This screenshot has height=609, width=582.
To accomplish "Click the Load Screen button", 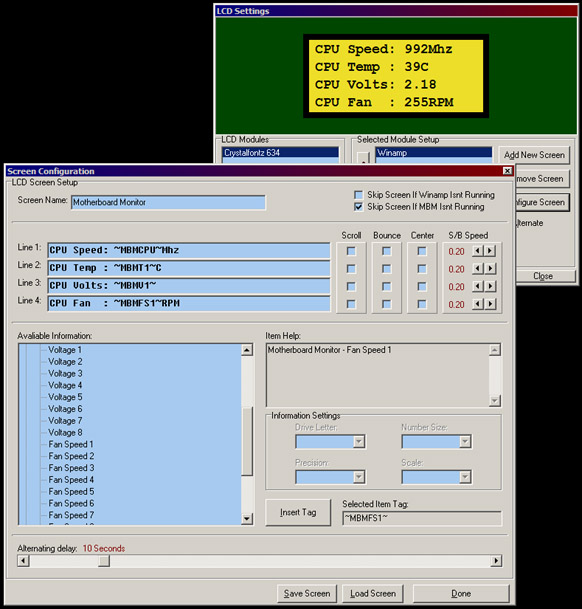I will 373,593.
